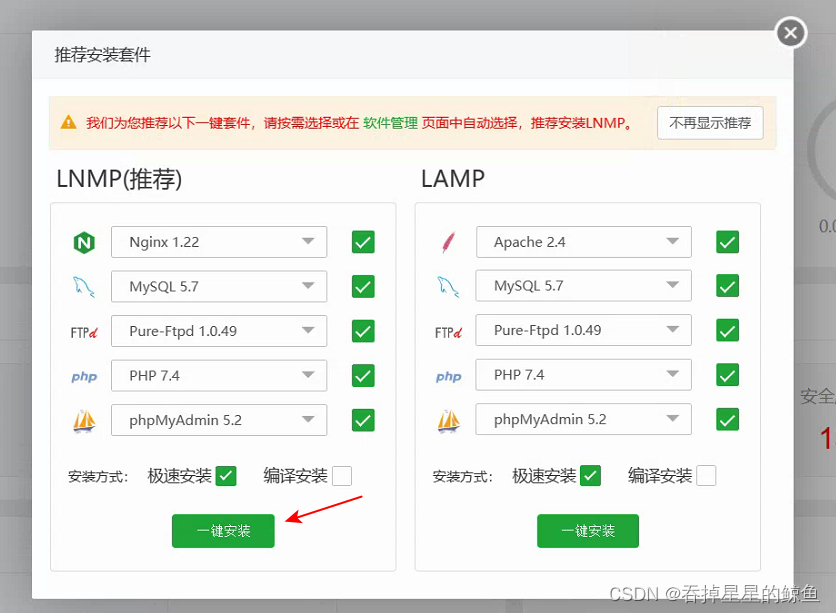Open LNMP MySQL 5.7 version dropdown
Image resolution: width=836 pixels, height=613 pixels.
[x=219, y=286]
